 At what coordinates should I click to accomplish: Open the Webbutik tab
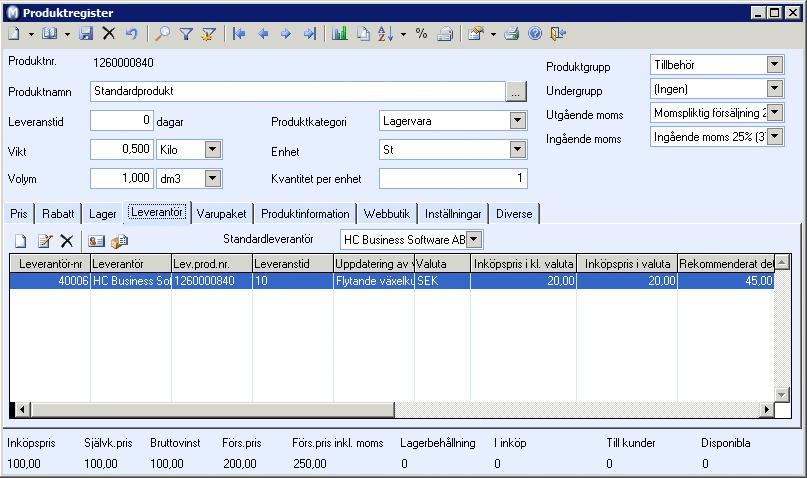(x=387, y=214)
